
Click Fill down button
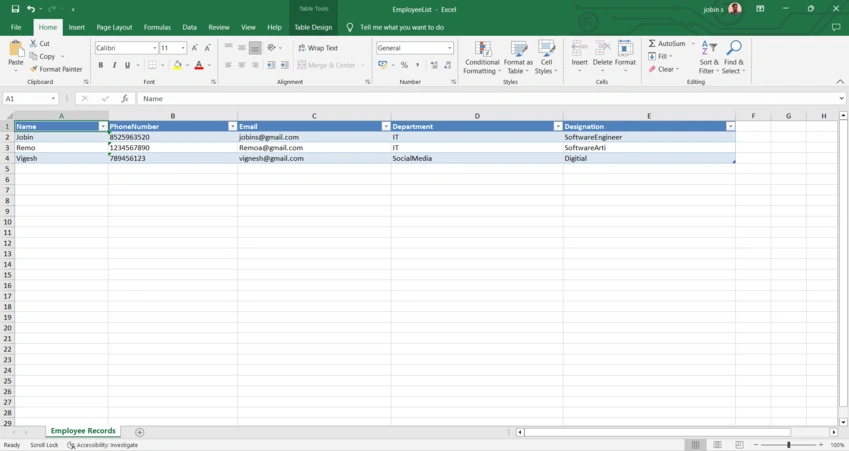click(660, 56)
